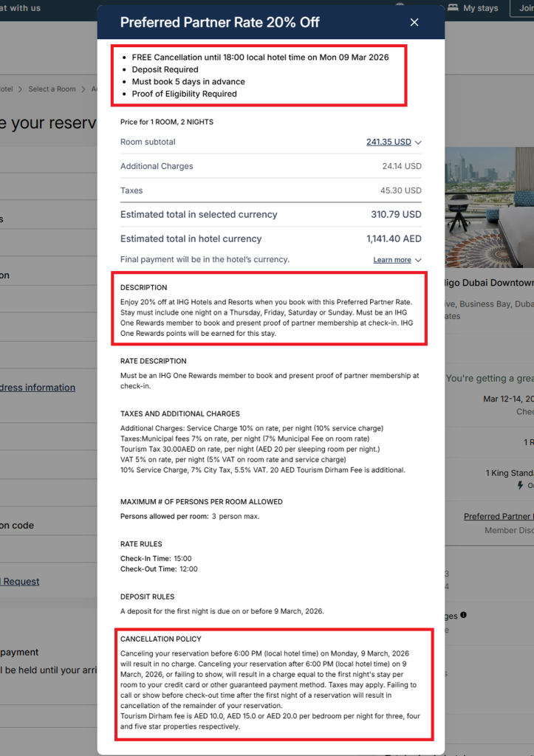The width and height of the screenshot is (534, 756).
Task: Expand the chevron next to Learn more
Action: click(418, 260)
